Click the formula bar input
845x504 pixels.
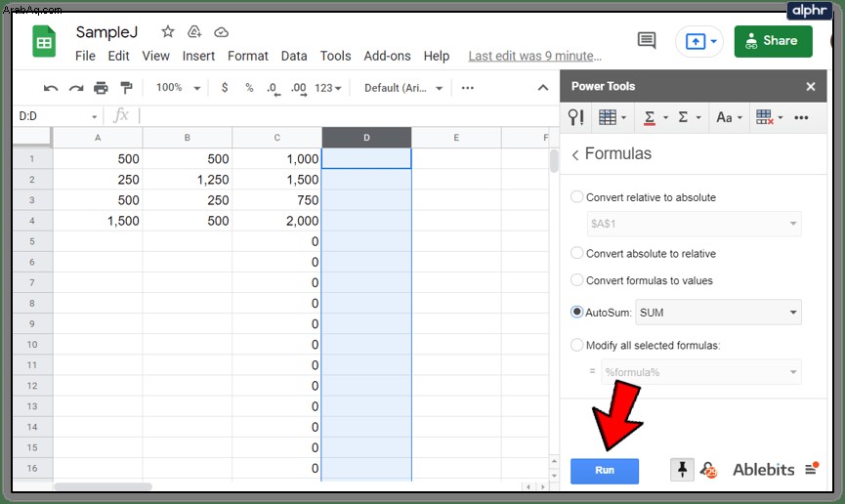pyautogui.click(x=348, y=115)
